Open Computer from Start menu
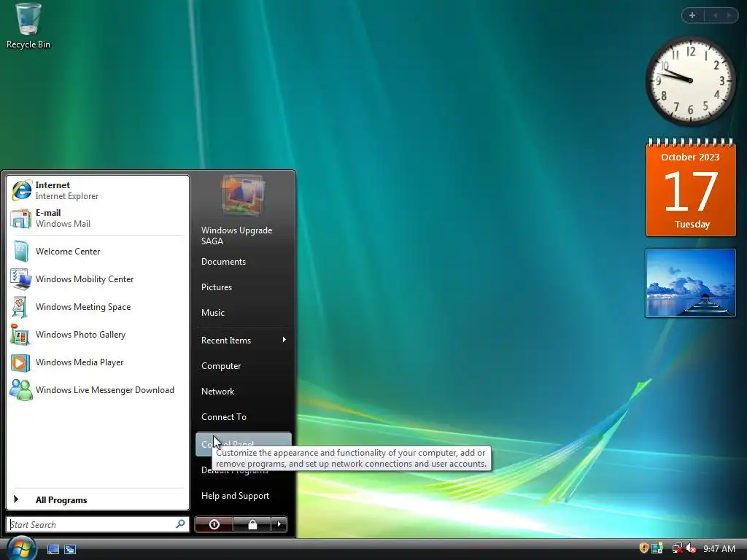 point(243,366)
